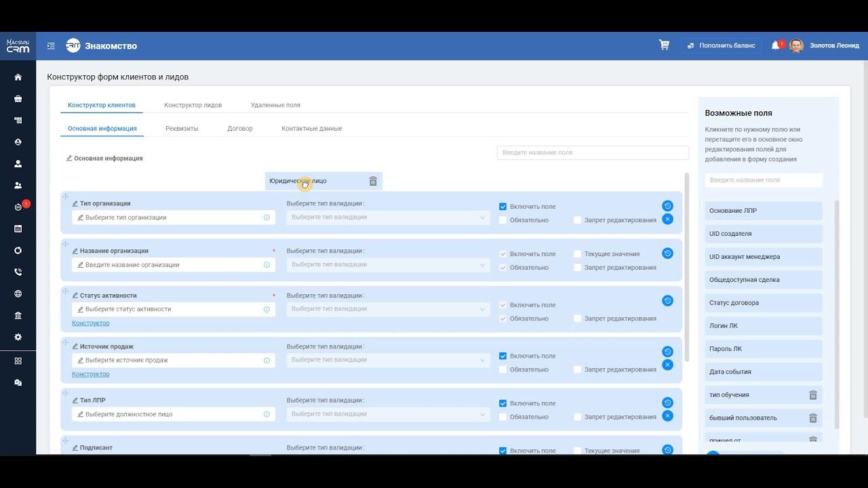The image size is (868, 488).
Task: Click history icon in "Тип организации" row
Action: (667, 206)
